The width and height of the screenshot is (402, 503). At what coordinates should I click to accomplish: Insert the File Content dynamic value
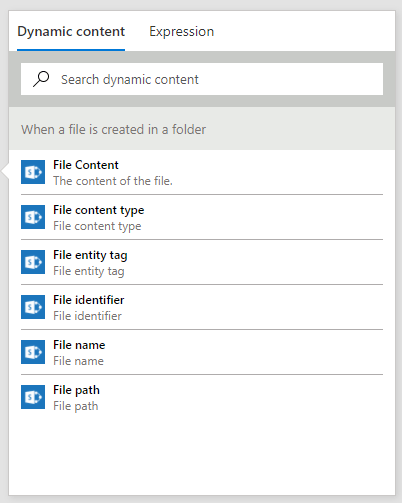pos(86,165)
